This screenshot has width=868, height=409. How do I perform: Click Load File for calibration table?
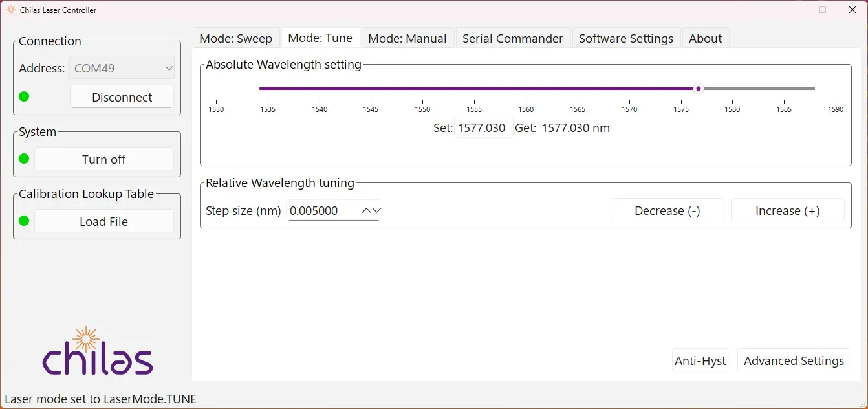click(x=104, y=221)
